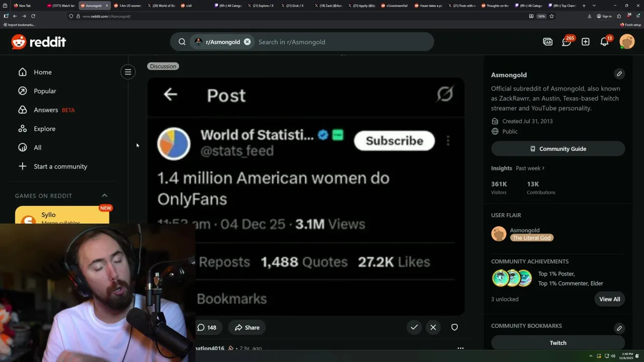Open the World of Statistics post image
This screenshot has height=362, width=644.
(x=306, y=196)
